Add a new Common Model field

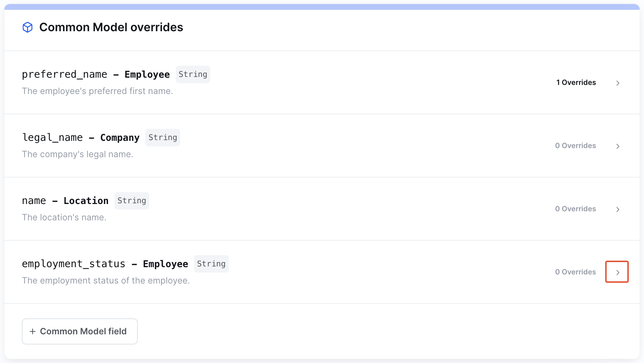click(x=80, y=331)
